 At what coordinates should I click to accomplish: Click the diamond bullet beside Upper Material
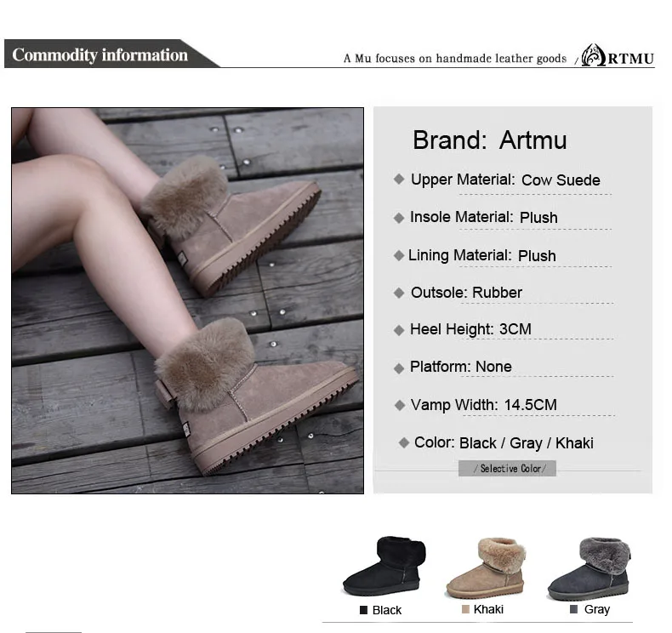(x=399, y=180)
